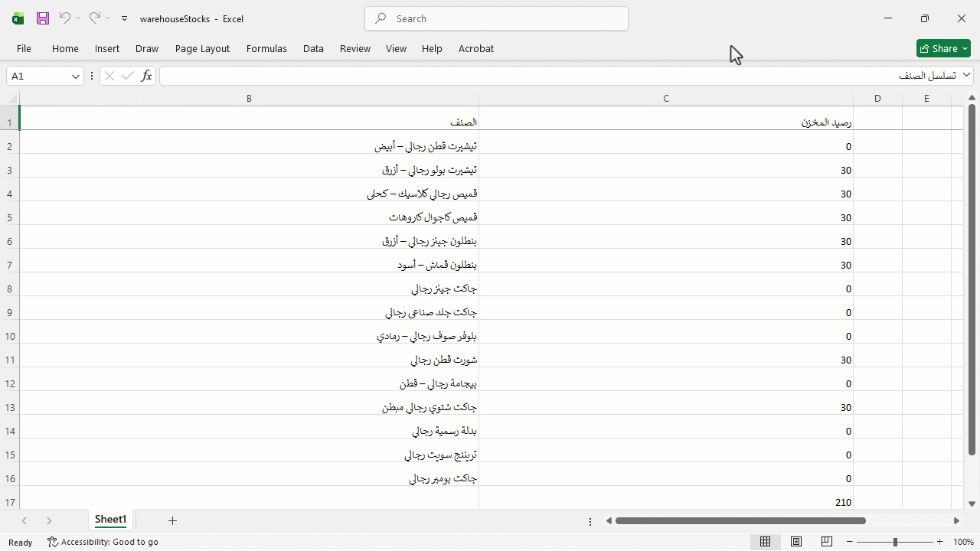Click the Excel app icon in the title bar
980x551 pixels.
[x=18, y=18]
